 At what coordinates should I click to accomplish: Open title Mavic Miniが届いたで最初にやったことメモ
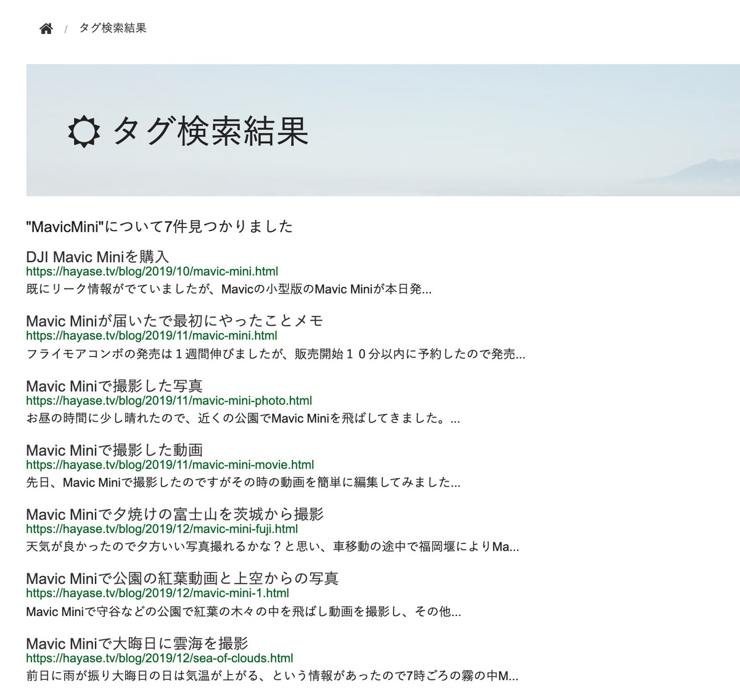tap(175, 321)
